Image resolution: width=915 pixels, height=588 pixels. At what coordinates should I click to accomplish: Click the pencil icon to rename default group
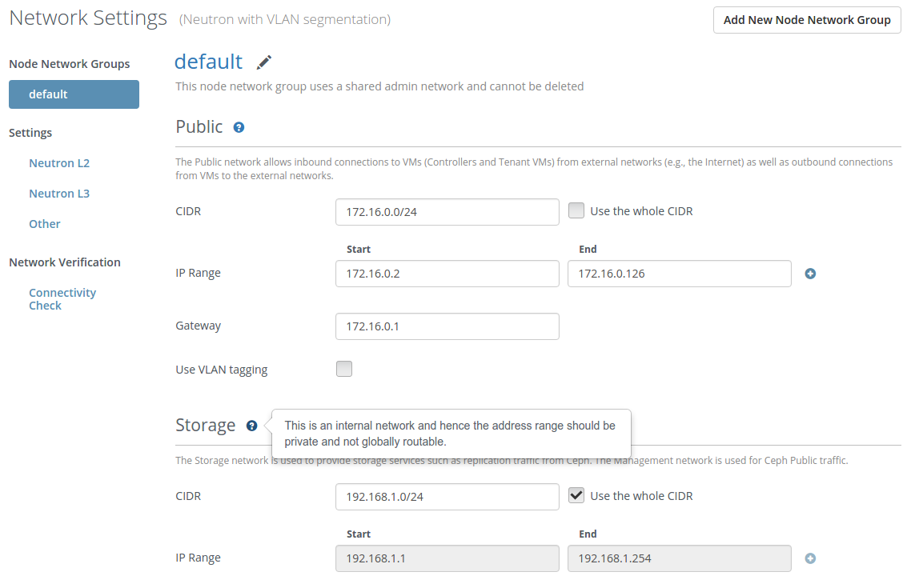pyautogui.click(x=264, y=62)
